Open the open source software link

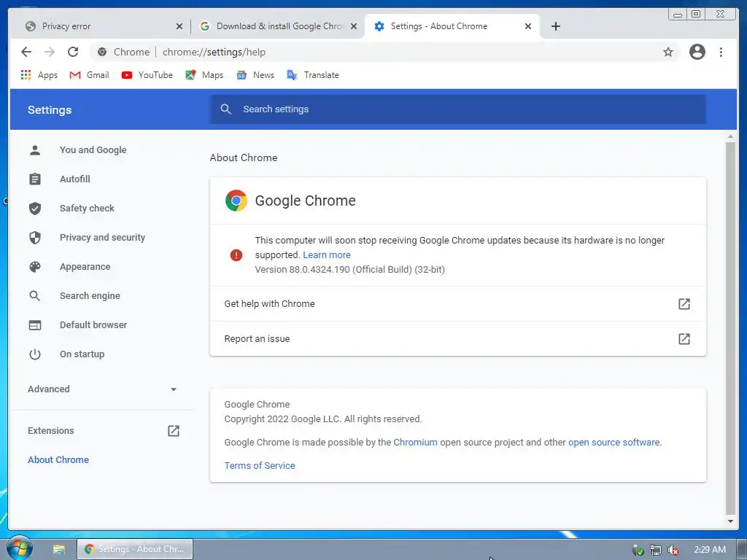(x=614, y=442)
